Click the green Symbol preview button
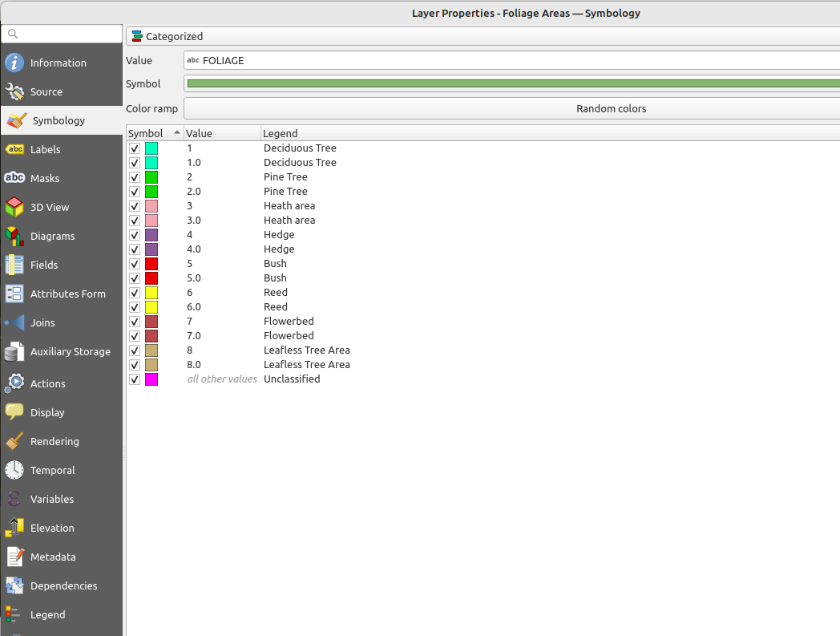840x636 pixels. [x=513, y=83]
